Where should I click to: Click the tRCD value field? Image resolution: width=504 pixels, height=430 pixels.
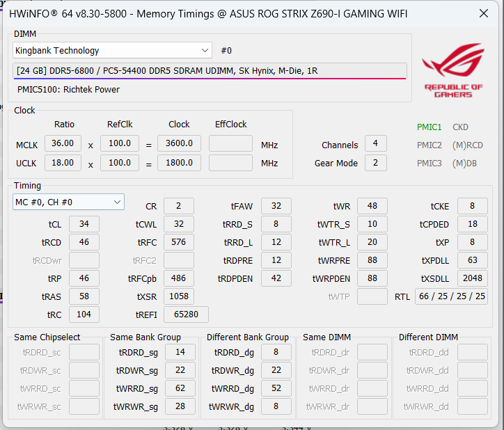click(x=84, y=242)
